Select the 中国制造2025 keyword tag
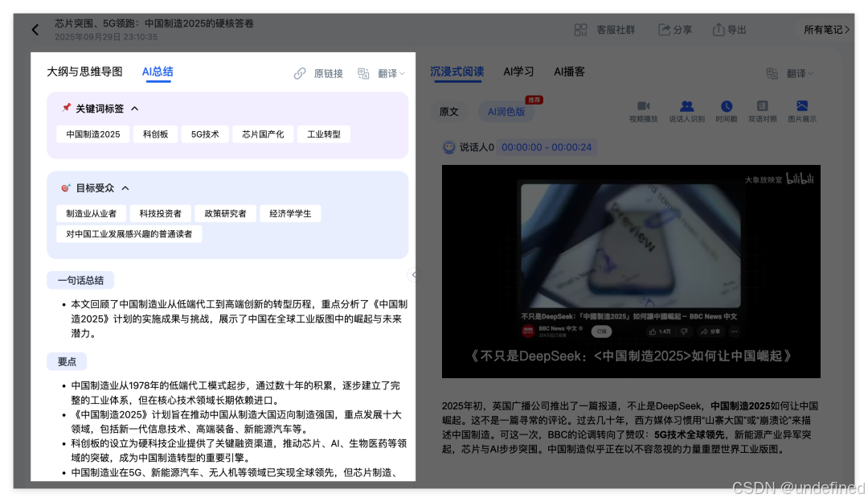Screen dimensions: 868x502 93,134
